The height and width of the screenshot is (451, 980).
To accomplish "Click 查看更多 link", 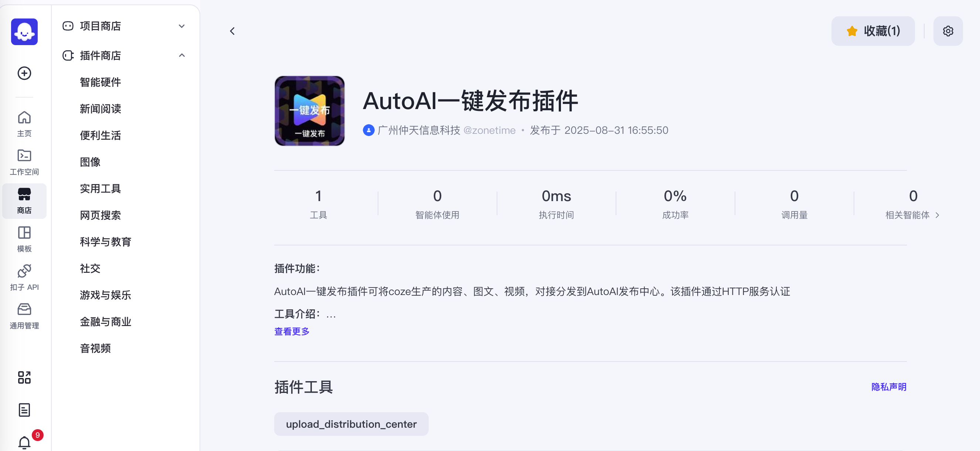I will tap(292, 332).
